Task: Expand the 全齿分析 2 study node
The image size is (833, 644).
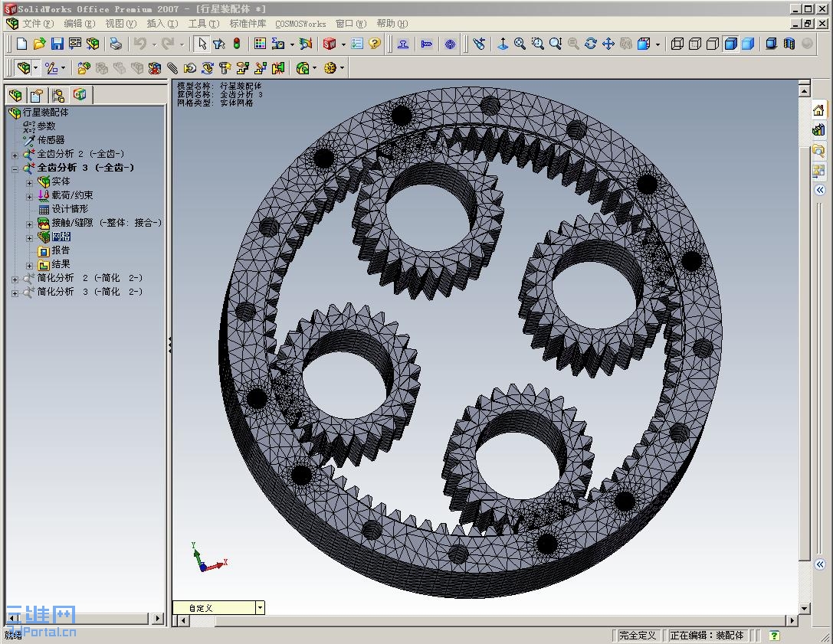Action: click(x=15, y=155)
